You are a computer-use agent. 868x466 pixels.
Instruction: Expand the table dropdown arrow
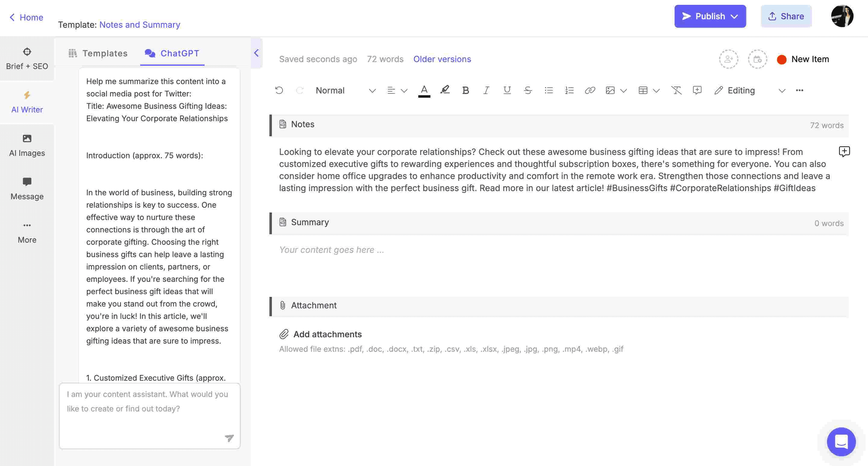click(656, 91)
